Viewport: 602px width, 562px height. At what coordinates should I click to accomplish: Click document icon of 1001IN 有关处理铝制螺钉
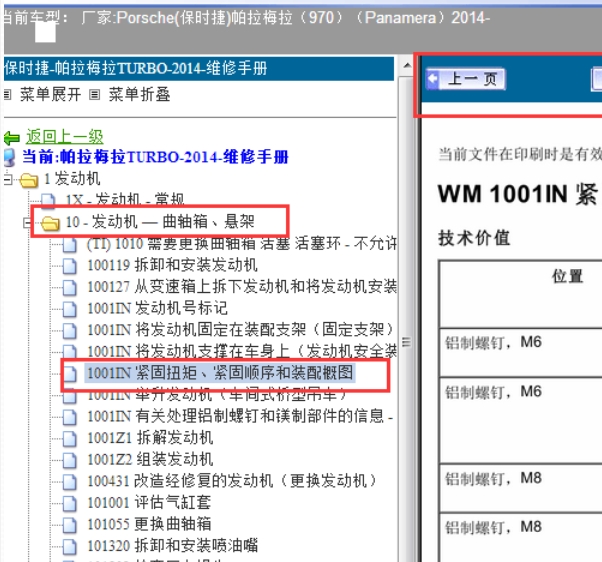69,417
